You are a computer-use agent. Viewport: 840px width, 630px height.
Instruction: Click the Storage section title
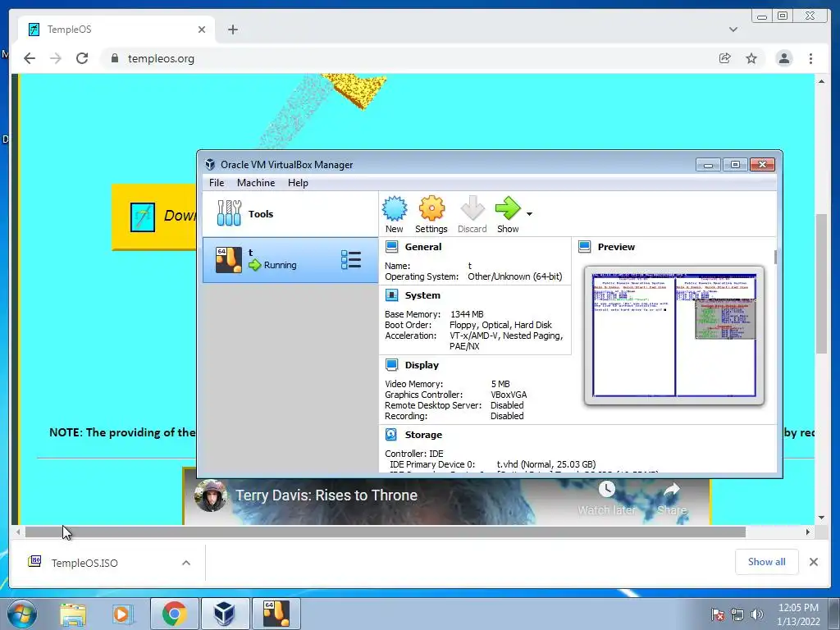423,435
